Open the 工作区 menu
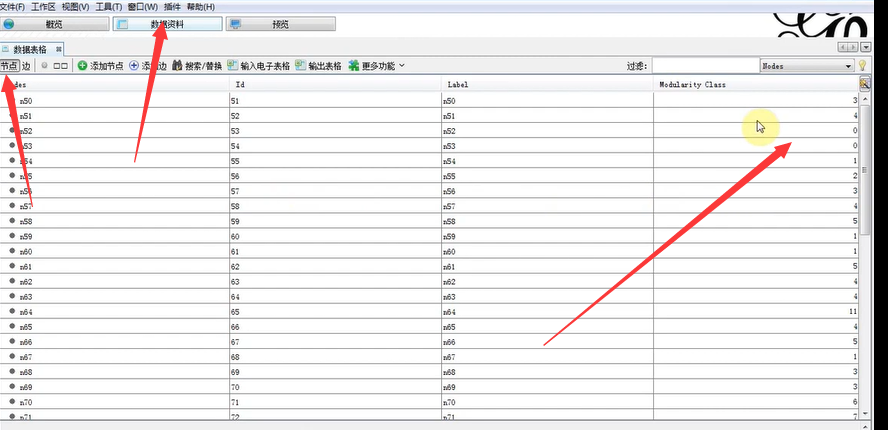 coord(43,7)
